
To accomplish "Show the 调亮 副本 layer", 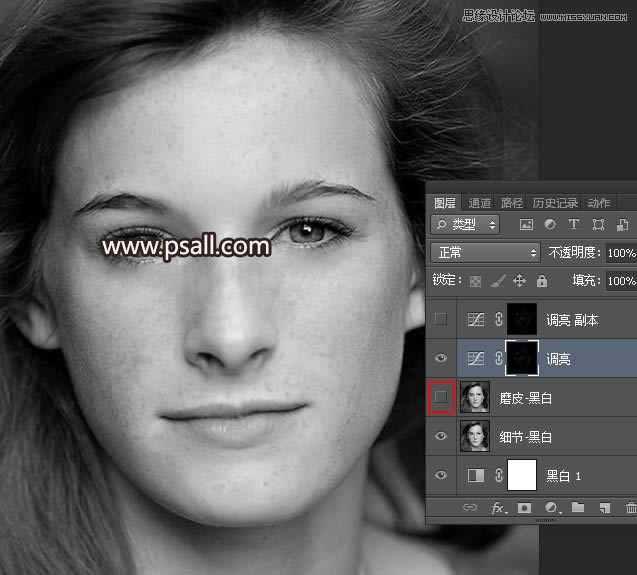I will coord(441,320).
